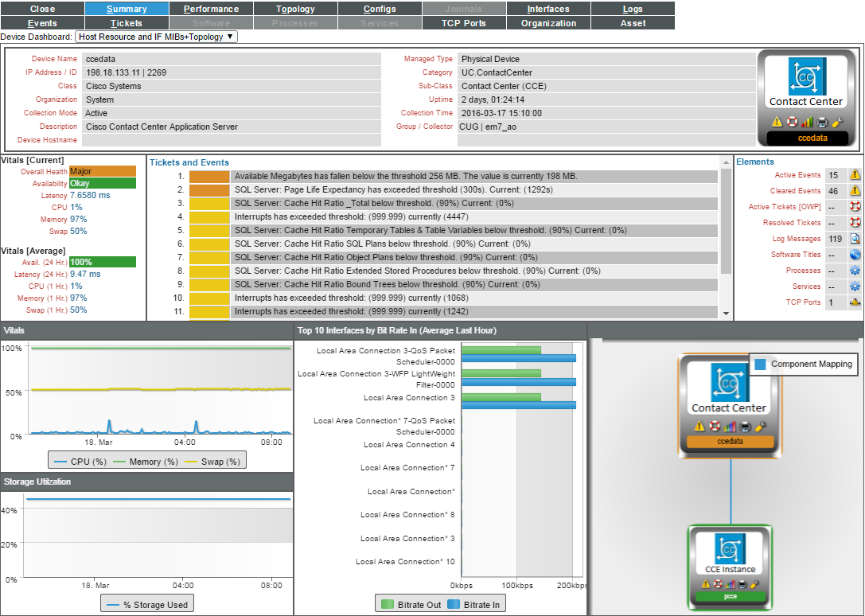Open the Topology tab

click(x=295, y=9)
